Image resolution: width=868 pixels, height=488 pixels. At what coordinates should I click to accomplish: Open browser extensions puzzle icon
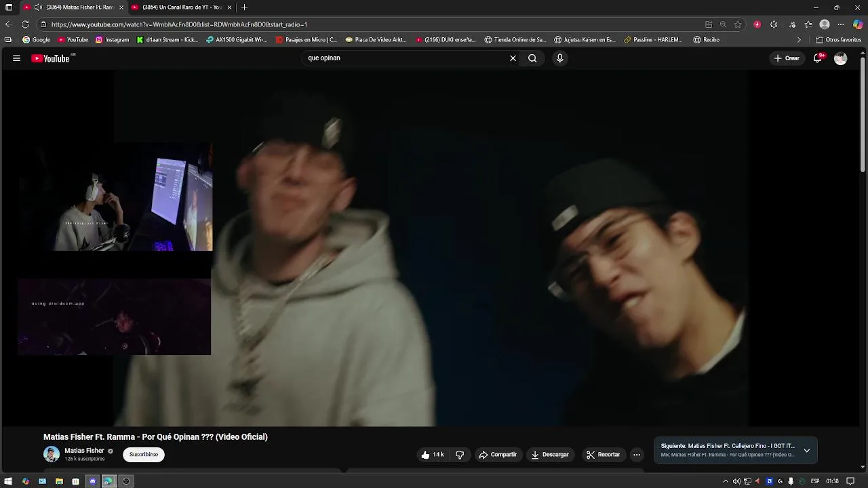pyautogui.click(x=774, y=24)
